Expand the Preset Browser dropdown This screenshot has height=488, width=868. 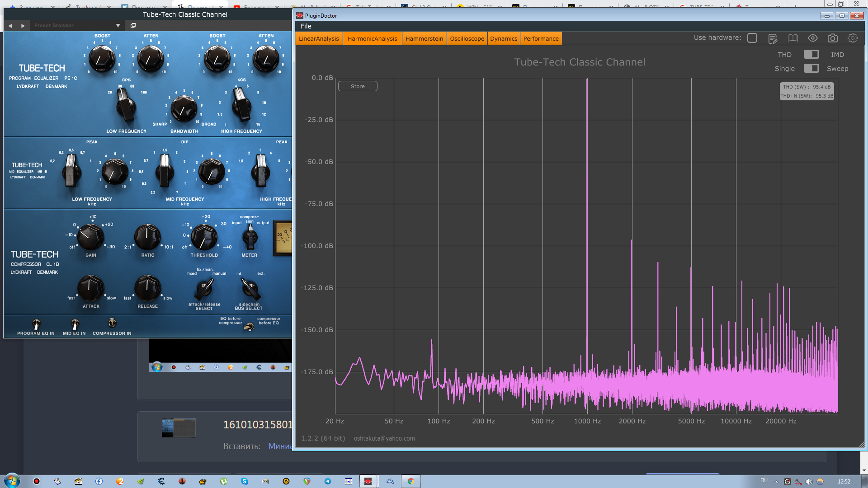118,26
